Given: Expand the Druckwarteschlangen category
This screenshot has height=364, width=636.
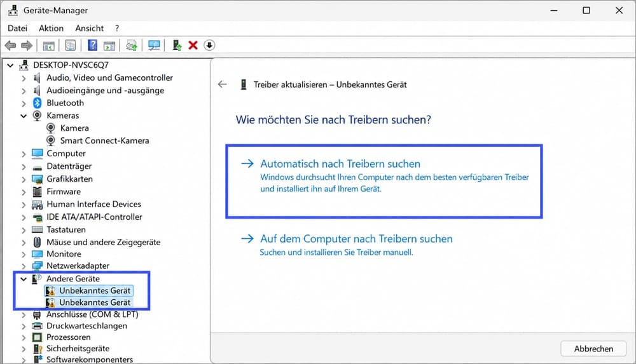Looking at the screenshot, I should point(24,327).
